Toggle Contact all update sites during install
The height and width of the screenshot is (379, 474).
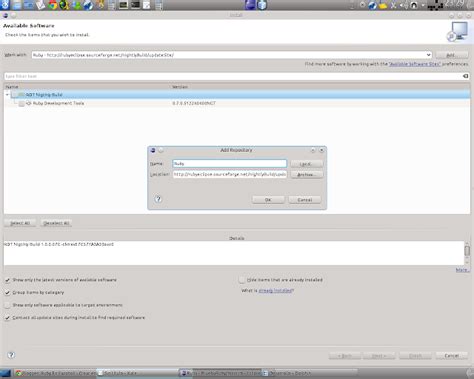[x=7, y=318]
